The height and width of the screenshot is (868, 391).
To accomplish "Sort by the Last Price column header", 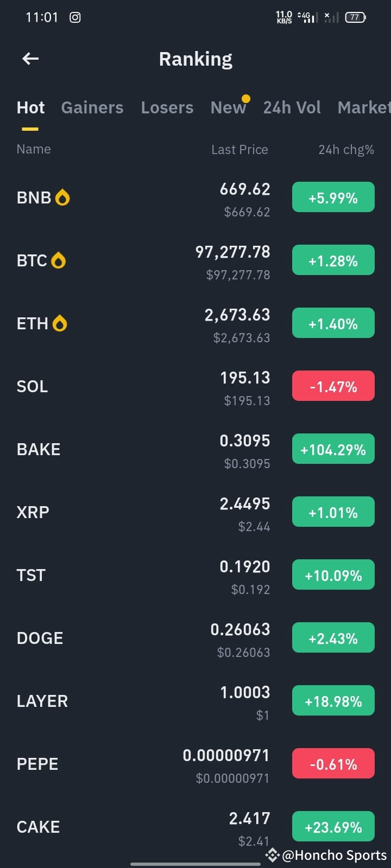I will pos(239,150).
